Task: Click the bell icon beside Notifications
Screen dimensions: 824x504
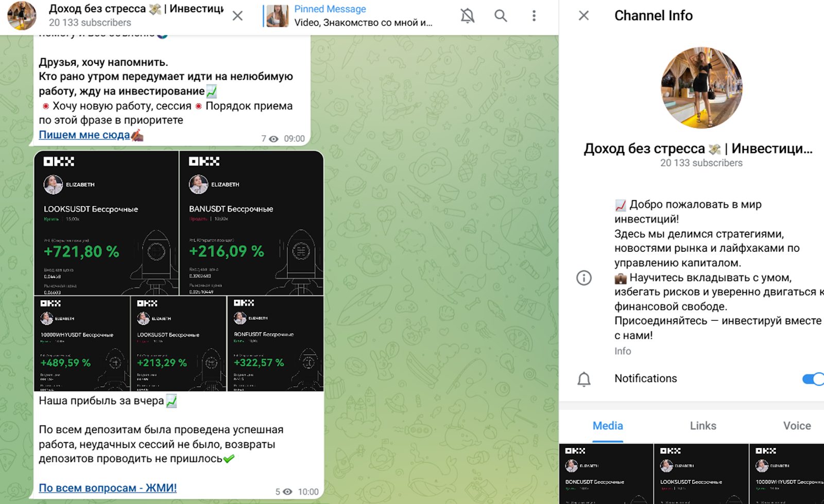Action: tap(583, 379)
